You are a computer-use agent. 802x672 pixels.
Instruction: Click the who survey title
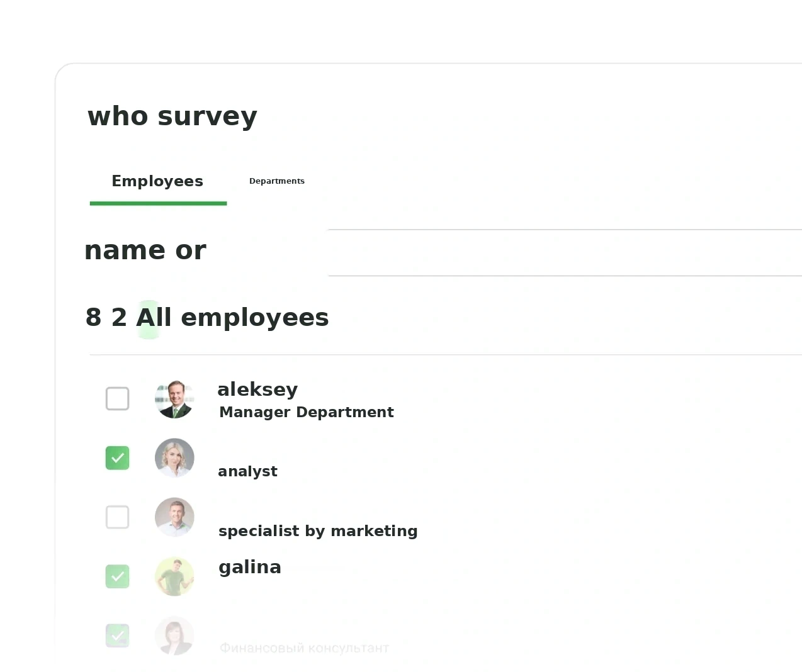(x=172, y=116)
